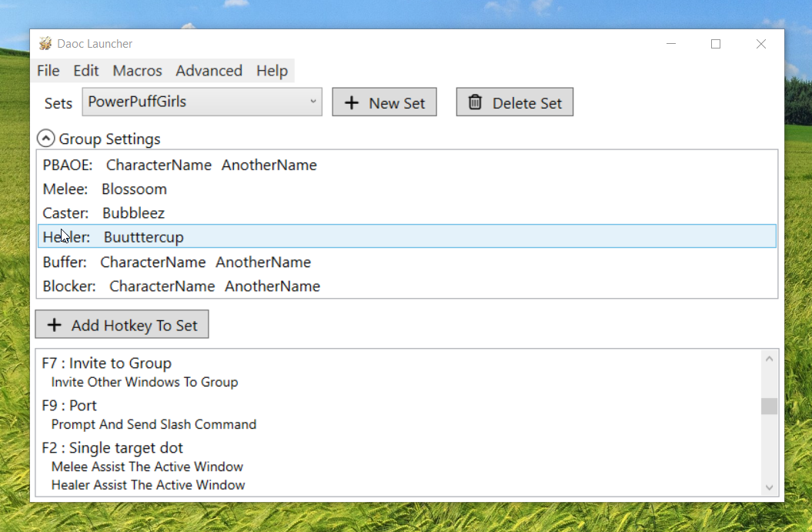The width and height of the screenshot is (812, 532).
Task: Open the Advanced menu
Action: pos(209,70)
